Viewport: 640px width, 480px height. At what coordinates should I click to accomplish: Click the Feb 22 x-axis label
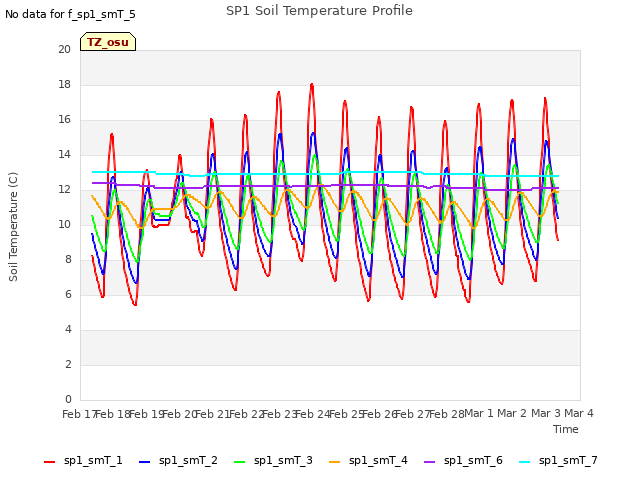pyautogui.click(x=246, y=414)
